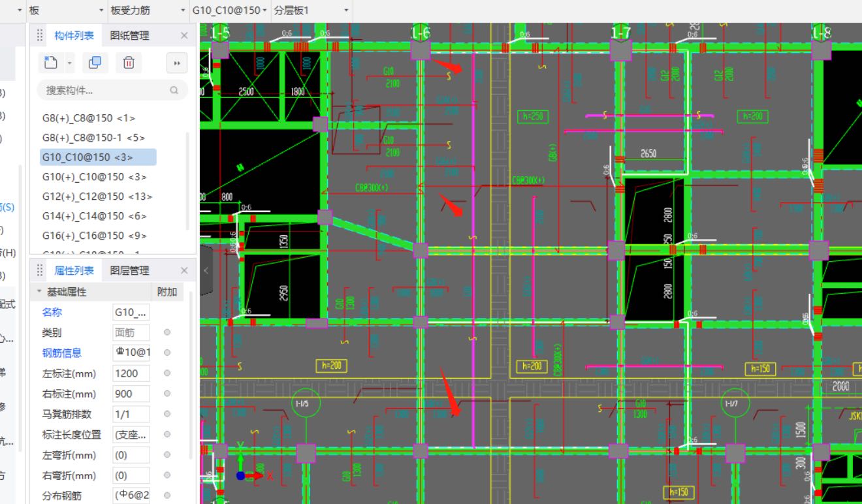Close the 属性列表 panel
862x504 pixels.
click(184, 270)
